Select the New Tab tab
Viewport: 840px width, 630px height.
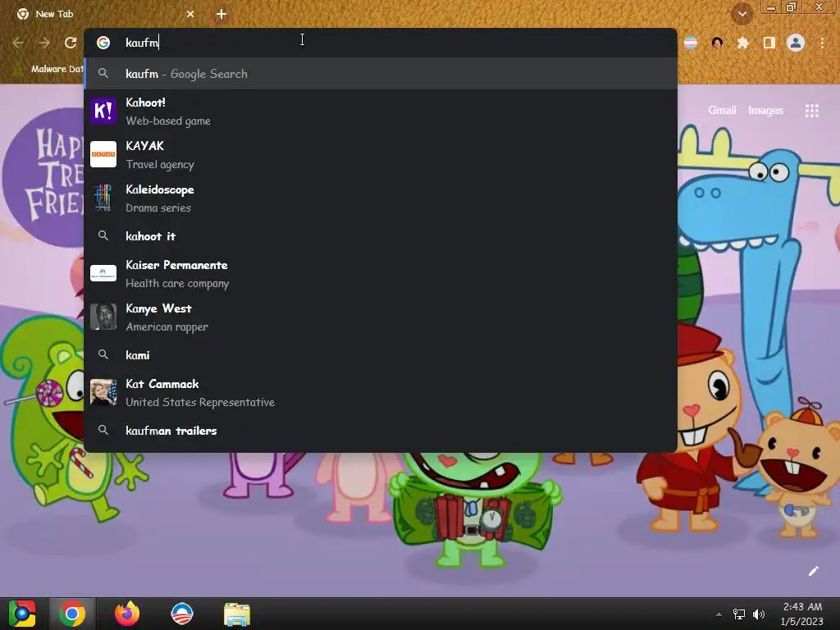point(104,14)
